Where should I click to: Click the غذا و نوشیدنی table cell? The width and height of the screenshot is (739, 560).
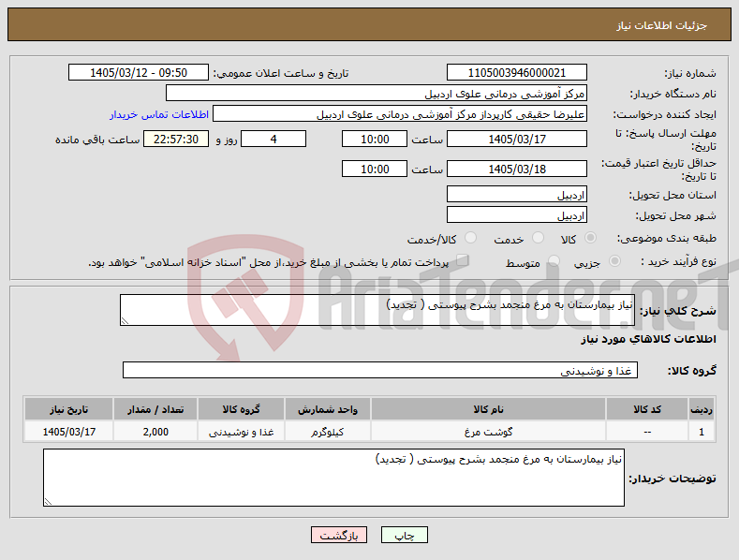(241, 432)
